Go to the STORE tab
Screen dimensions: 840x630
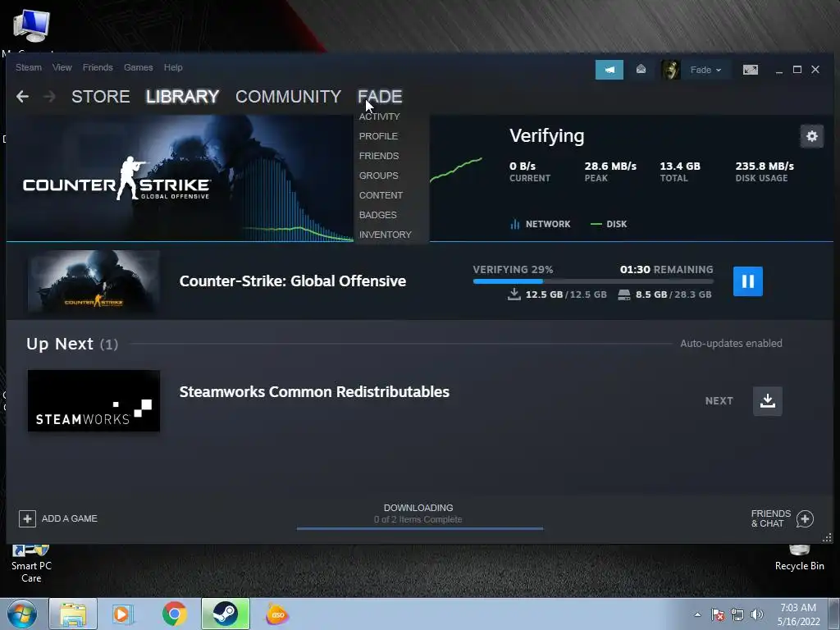pos(101,97)
